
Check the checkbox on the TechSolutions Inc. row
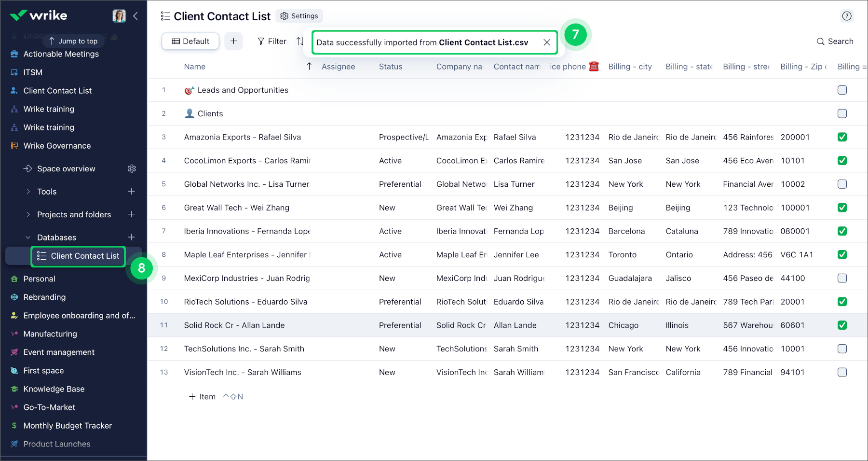click(842, 349)
